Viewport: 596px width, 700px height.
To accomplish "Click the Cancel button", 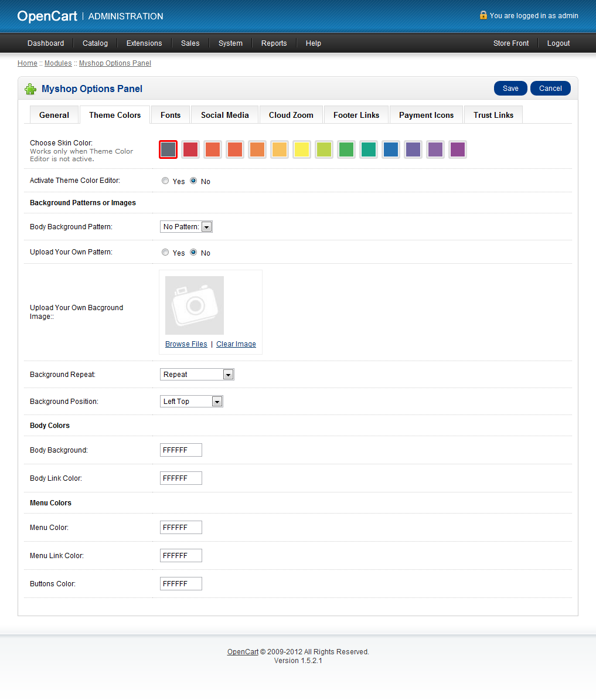I will 550,89.
